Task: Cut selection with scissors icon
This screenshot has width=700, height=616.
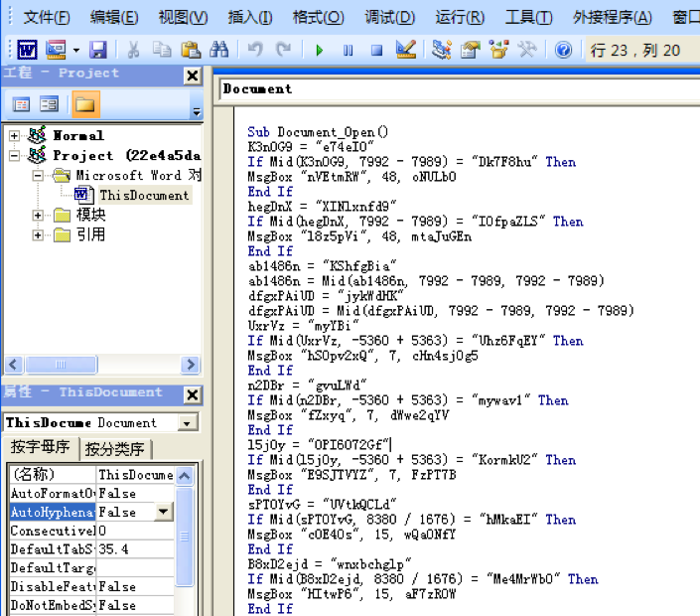Action: click(x=133, y=50)
